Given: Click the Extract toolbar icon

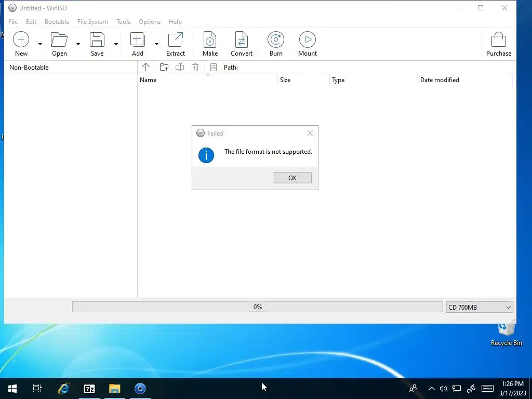Looking at the screenshot, I should [176, 39].
